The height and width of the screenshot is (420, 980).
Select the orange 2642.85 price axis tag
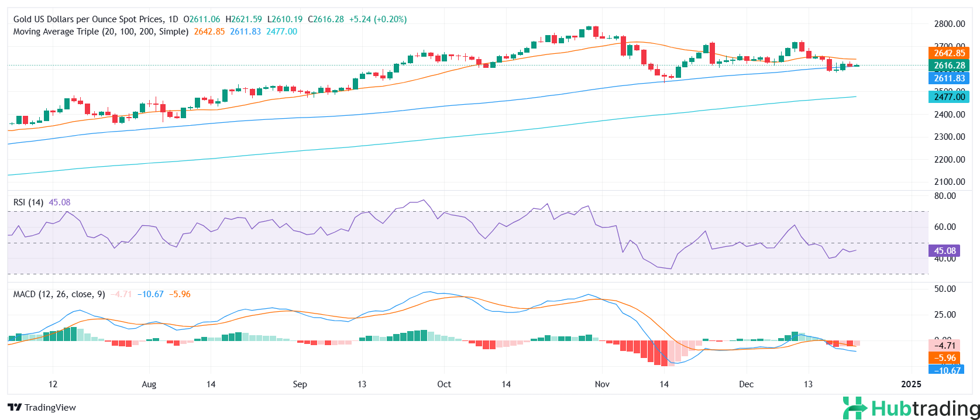948,53
